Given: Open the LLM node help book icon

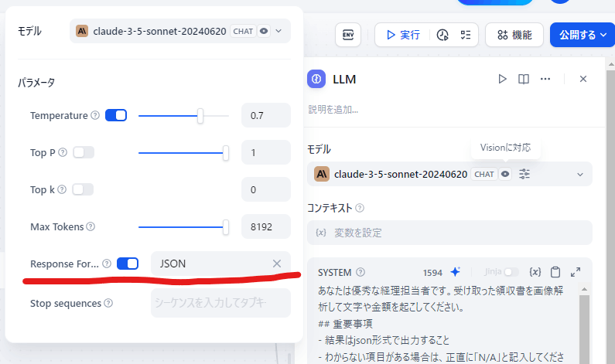Looking at the screenshot, I should coord(524,79).
